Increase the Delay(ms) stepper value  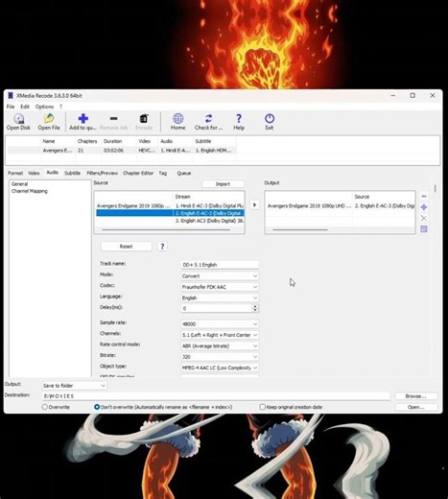(x=255, y=306)
